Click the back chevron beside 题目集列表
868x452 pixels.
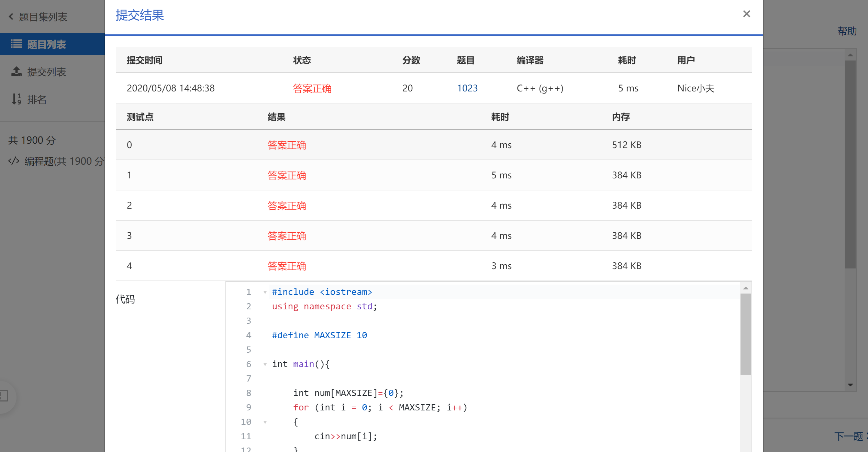coord(11,16)
